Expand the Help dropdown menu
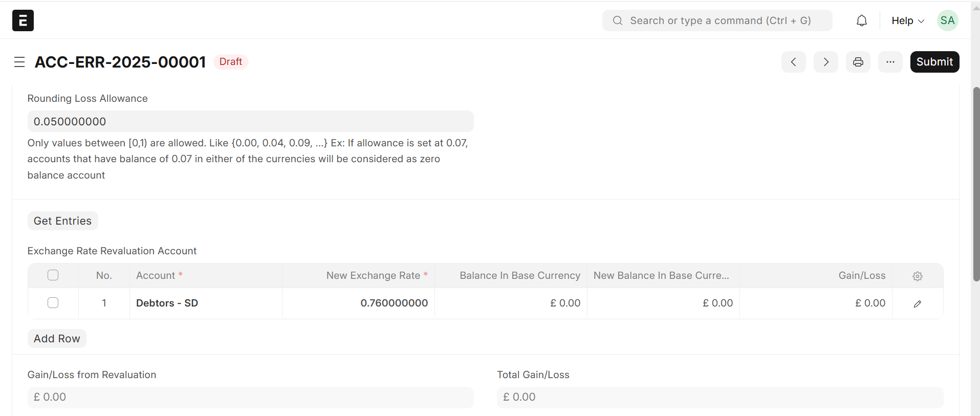This screenshot has width=980, height=416. coord(907,20)
